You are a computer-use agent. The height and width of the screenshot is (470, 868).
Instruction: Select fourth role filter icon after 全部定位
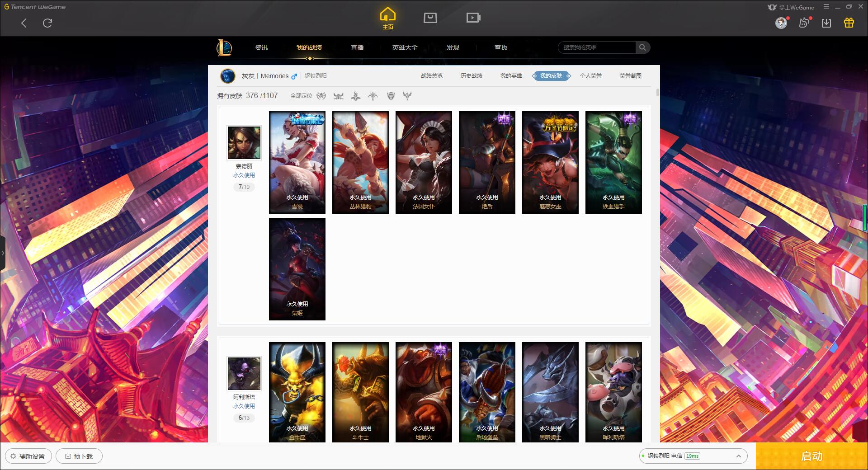(x=373, y=96)
